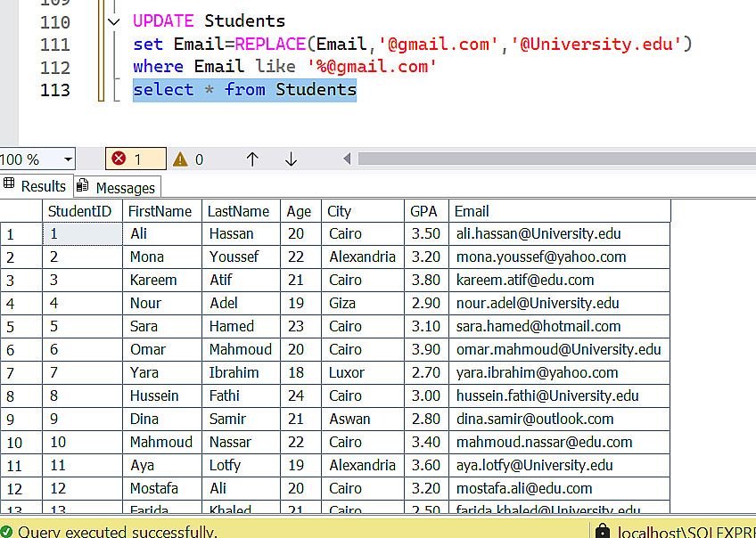Select the Age cell '24'

(x=300, y=395)
